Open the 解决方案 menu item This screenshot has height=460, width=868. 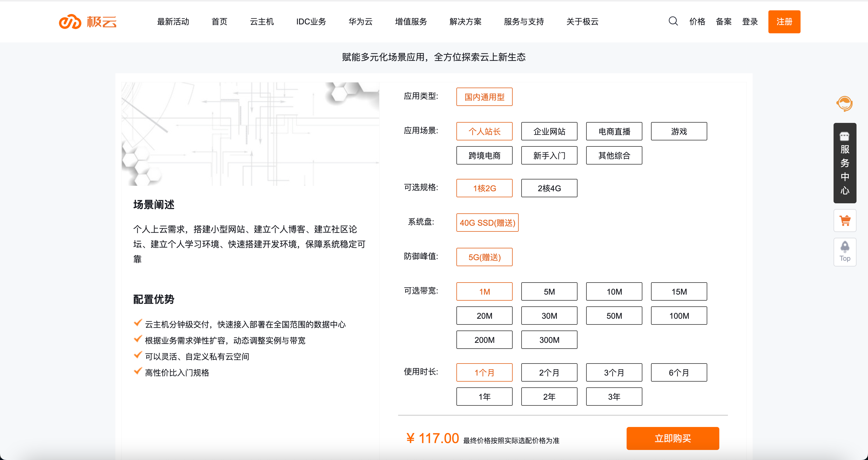coord(465,22)
